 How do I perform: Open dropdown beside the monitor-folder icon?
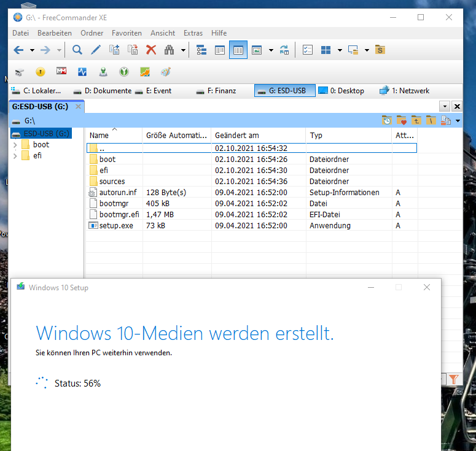[367, 50]
